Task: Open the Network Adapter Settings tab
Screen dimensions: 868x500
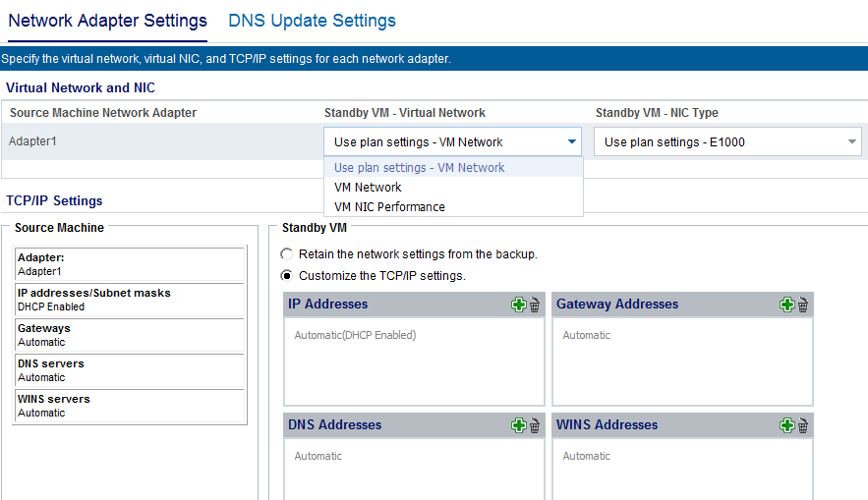Action: pyautogui.click(x=107, y=21)
